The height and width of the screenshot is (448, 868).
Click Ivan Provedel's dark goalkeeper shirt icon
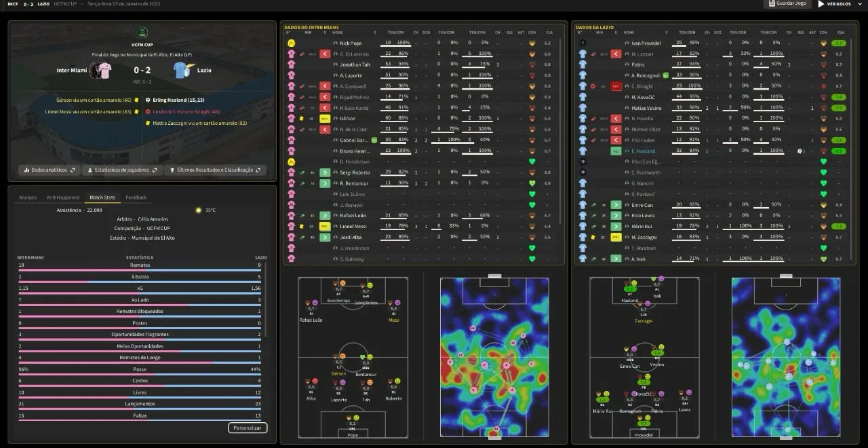[x=583, y=43]
